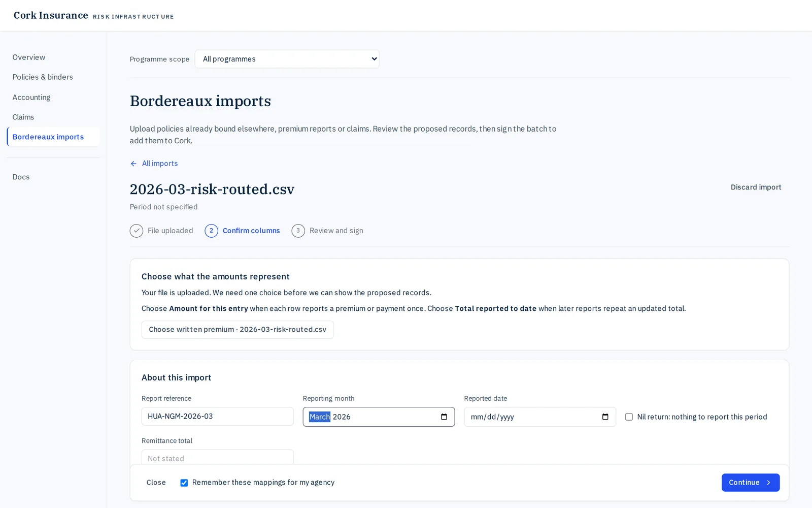Click the Close button

tap(156, 483)
